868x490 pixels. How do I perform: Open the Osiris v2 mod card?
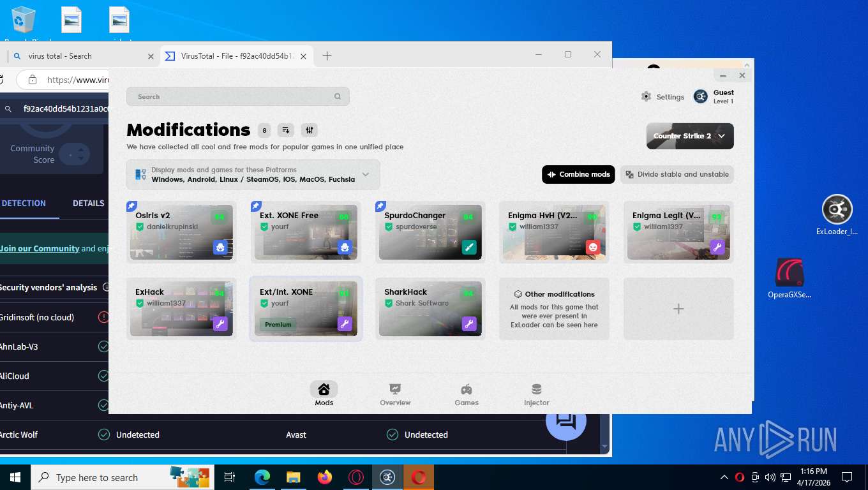point(181,232)
